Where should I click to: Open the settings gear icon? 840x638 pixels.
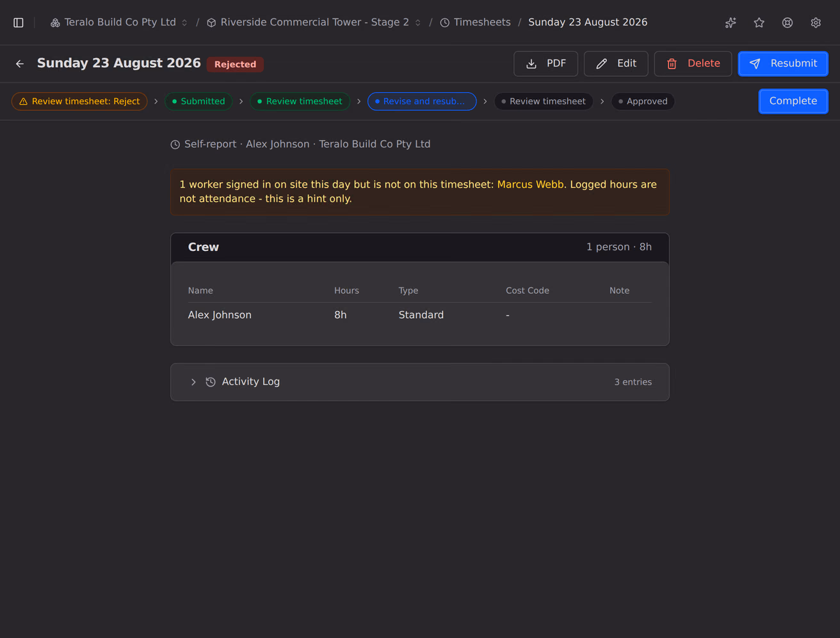point(816,22)
